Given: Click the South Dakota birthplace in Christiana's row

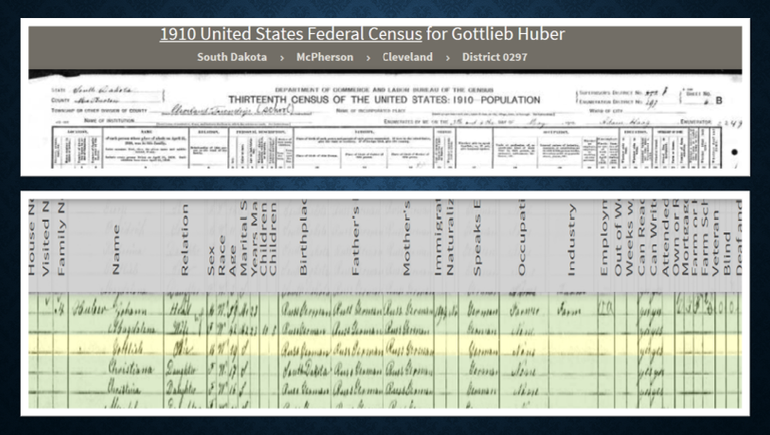Looking at the screenshot, I should click(x=305, y=370).
